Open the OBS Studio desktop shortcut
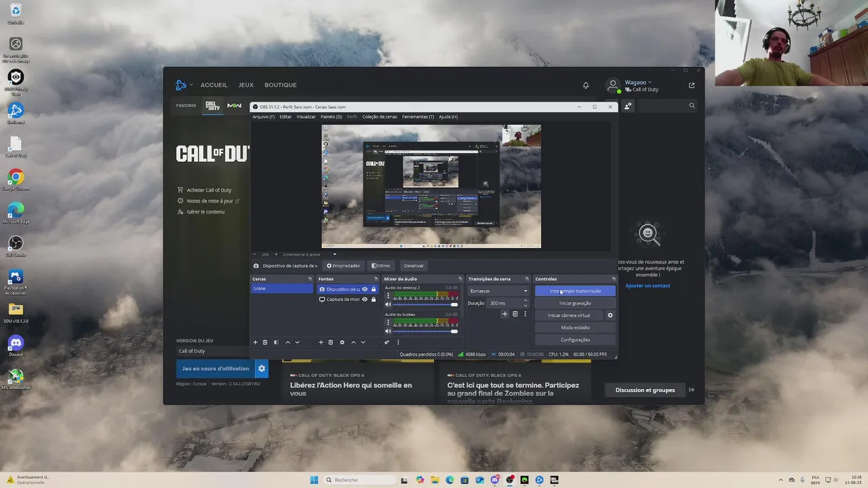 pos(16,245)
